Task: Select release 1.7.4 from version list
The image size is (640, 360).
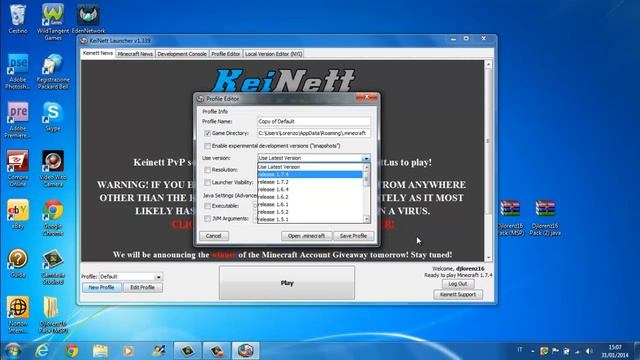Action: (309, 174)
